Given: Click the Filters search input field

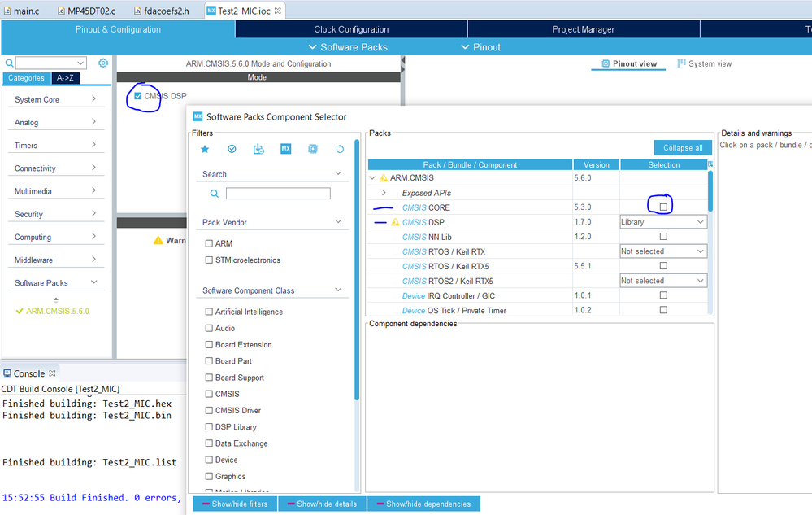Looking at the screenshot, I should 278,194.
